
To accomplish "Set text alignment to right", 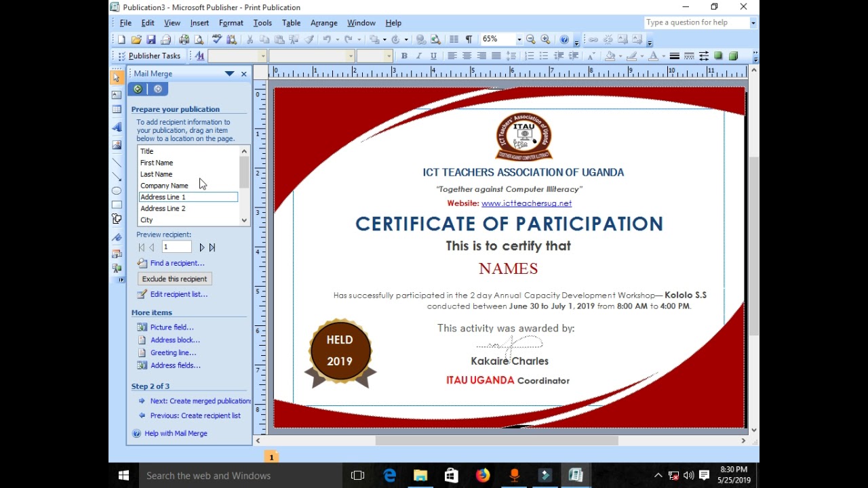I will point(481,56).
